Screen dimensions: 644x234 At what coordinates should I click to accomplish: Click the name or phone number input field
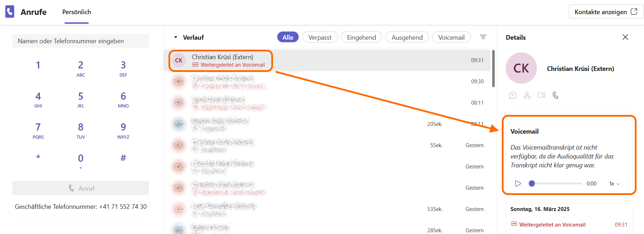pos(80,41)
